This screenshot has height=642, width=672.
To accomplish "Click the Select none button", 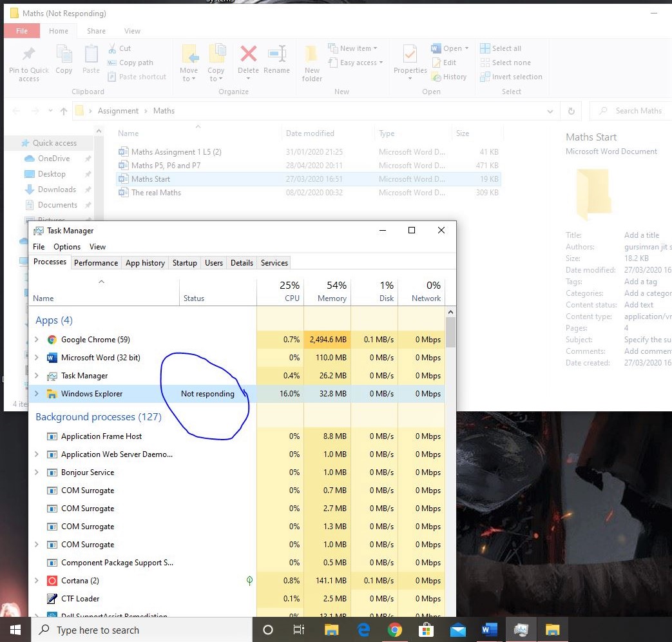I will (505, 63).
